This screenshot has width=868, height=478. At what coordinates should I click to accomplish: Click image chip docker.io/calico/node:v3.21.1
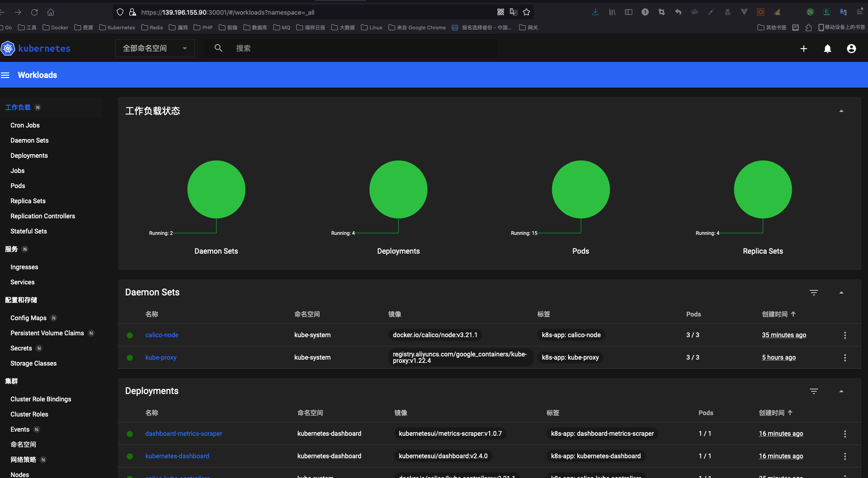[x=435, y=335]
